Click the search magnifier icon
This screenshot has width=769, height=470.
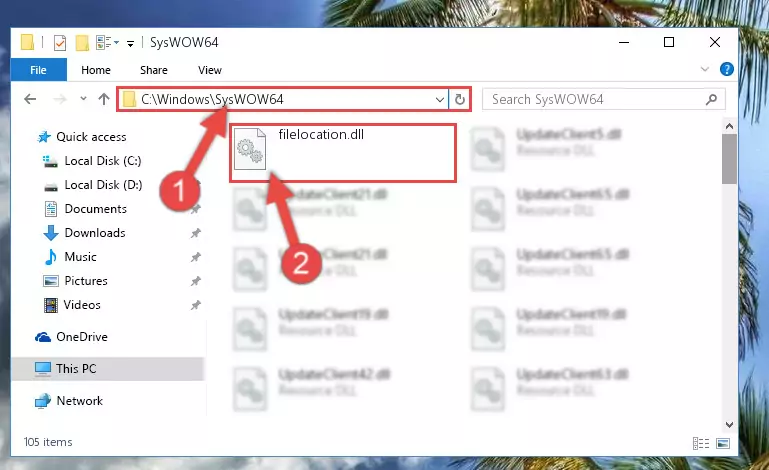pyautogui.click(x=711, y=100)
